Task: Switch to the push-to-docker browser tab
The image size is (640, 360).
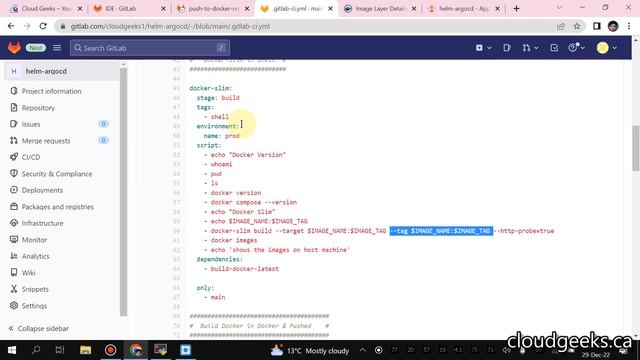Action: click(213, 9)
